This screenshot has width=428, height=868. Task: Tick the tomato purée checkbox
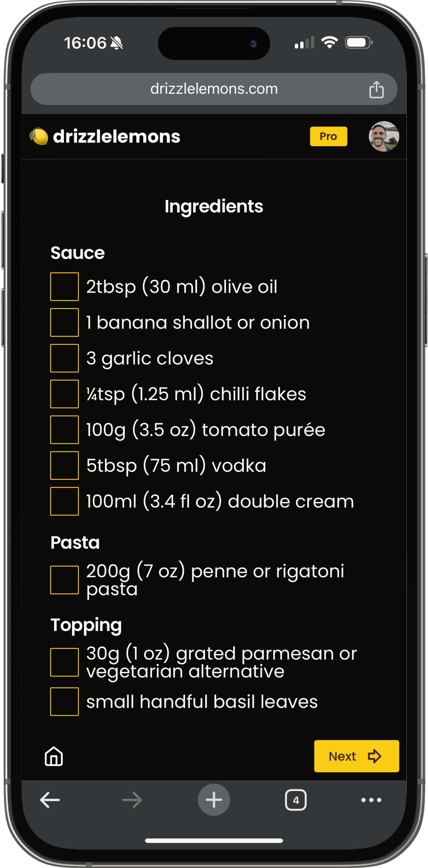tap(64, 430)
